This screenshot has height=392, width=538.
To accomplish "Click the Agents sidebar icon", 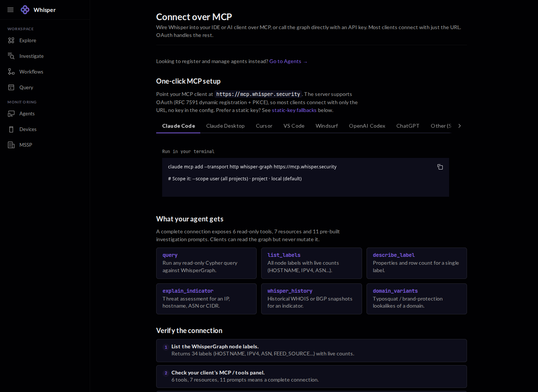I will 11,113.
